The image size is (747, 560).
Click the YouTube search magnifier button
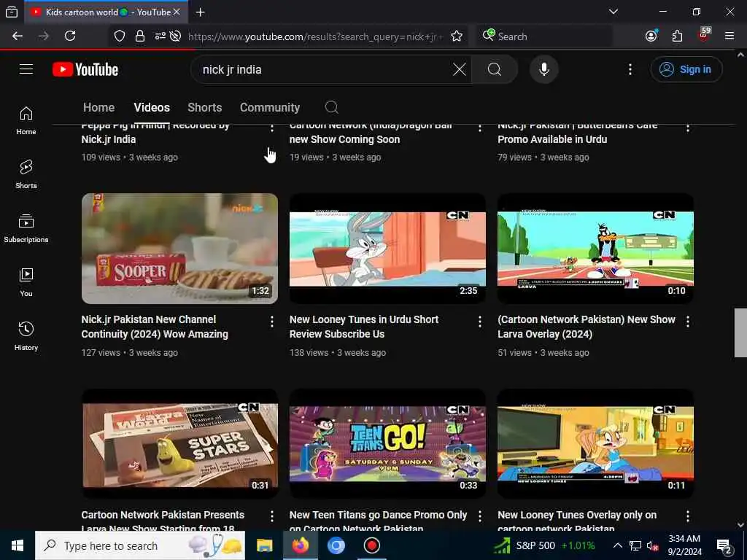(x=495, y=69)
